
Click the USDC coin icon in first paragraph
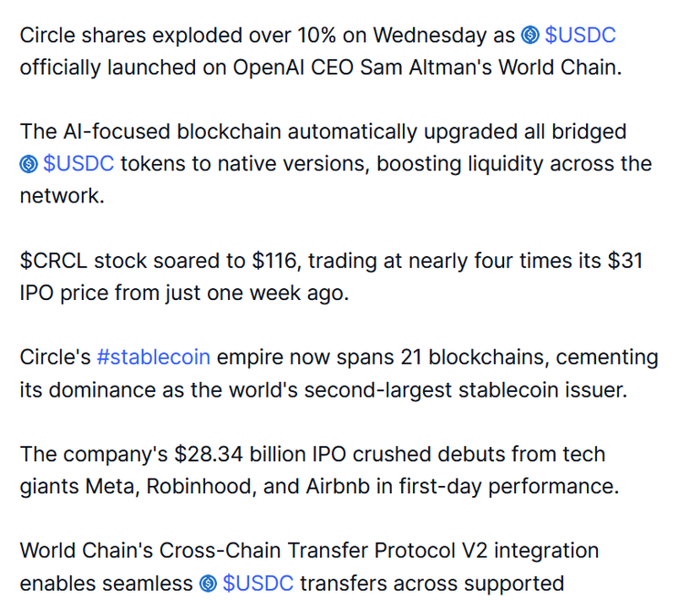(530, 36)
